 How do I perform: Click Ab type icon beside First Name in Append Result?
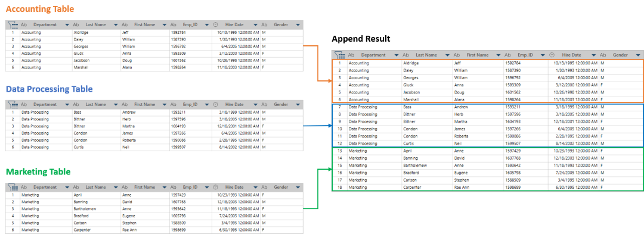click(457, 55)
